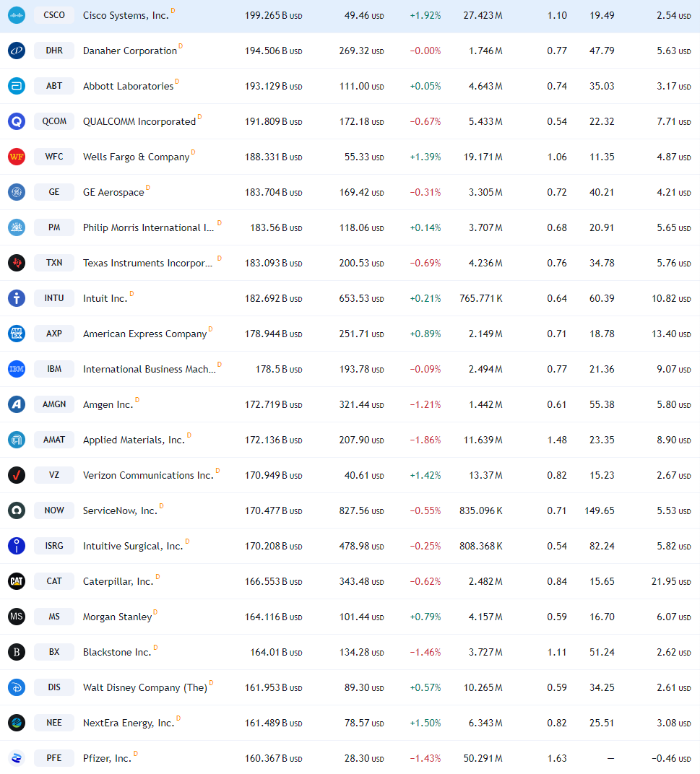Click QUALCOMM price 172.18 USD
Viewport: 700px width, 774px height.
[x=362, y=121]
